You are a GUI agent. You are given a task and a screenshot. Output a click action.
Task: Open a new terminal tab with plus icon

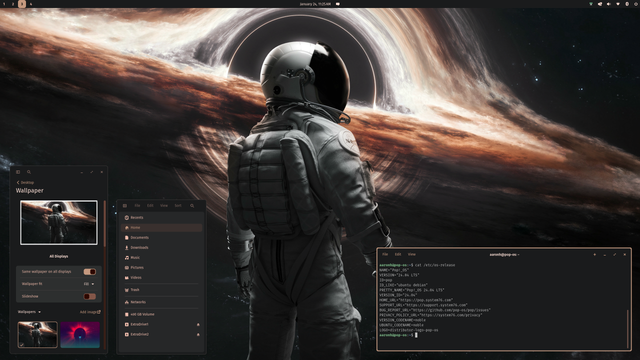point(595,254)
